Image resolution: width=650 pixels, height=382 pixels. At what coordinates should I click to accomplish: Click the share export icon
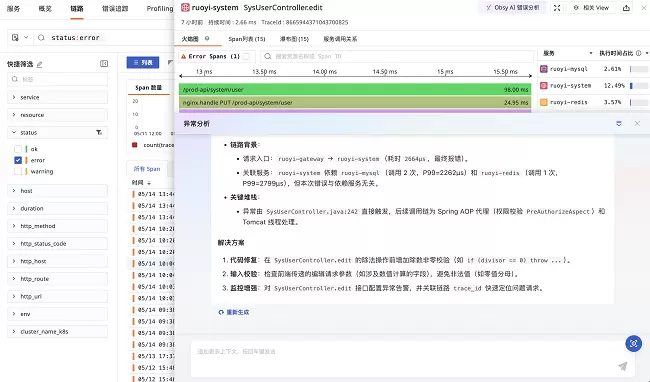tap(626, 8)
